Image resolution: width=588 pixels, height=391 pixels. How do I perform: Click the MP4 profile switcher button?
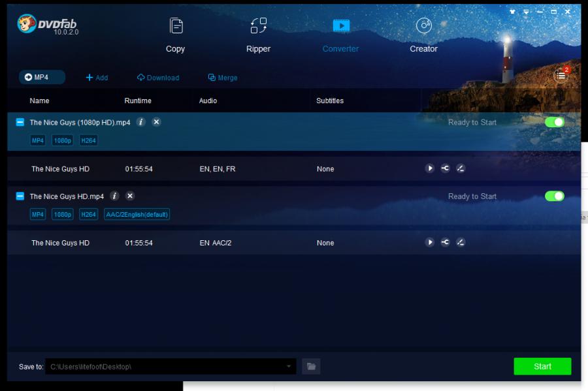pos(42,77)
